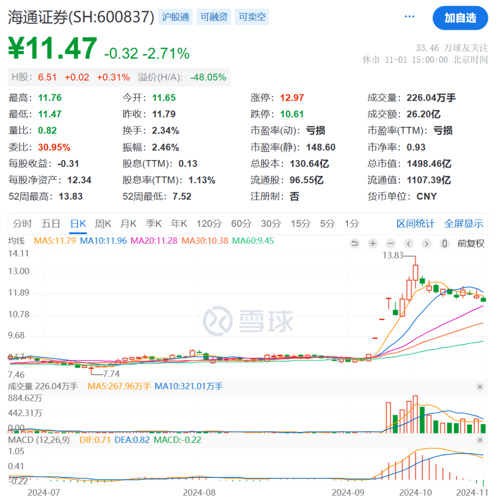Switch to the 月K monthly tab
Viewport: 500px width, 502px height.
(128, 224)
